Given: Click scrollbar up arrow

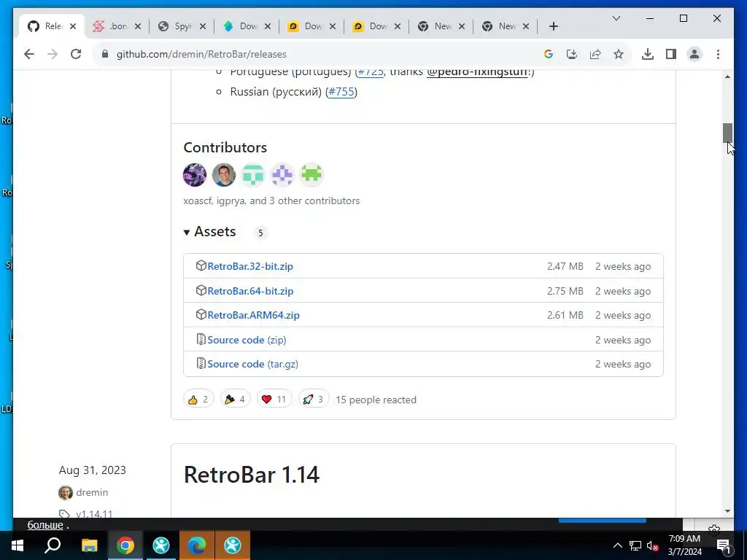Looking at the screenshot, I should point(727,77).
